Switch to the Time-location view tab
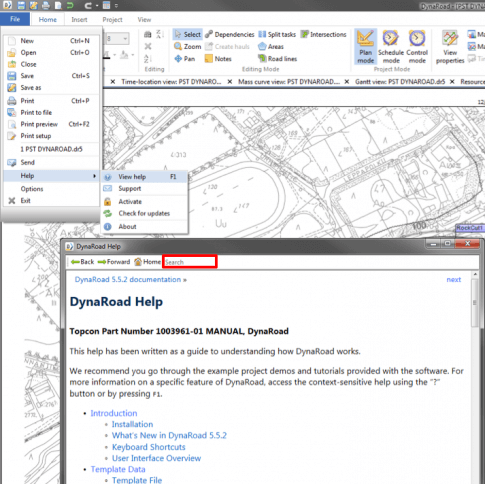The height and width of the screenshot is (484, 485). click(171, 82)
